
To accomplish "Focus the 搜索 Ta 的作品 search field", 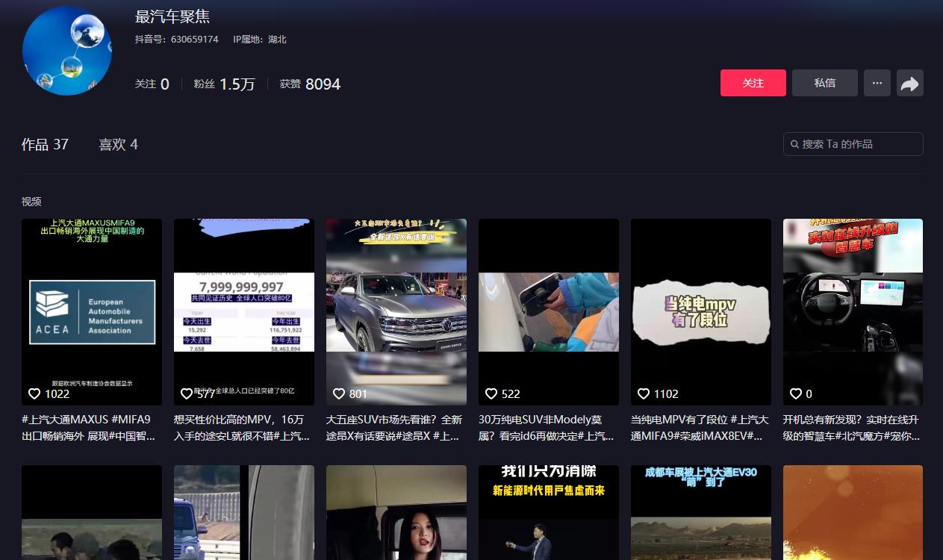I will point(853,144).
